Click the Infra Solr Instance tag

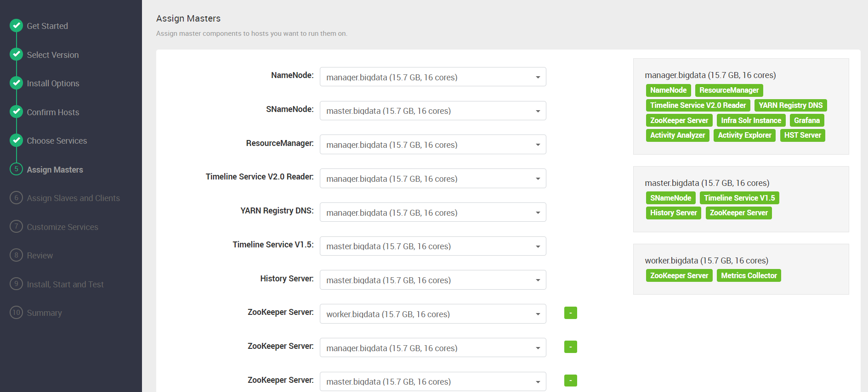pyautogui.click(x=751, y=120)
